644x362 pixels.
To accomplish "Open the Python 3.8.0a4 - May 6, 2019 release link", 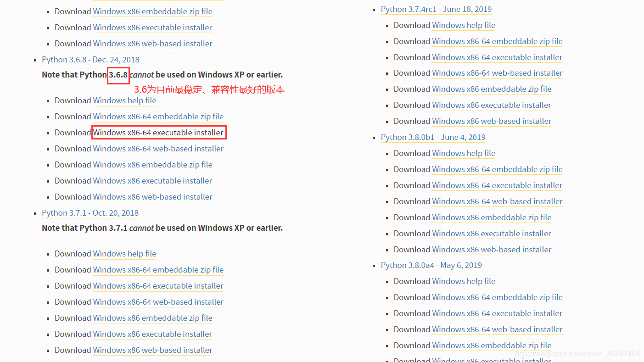I will click(x=431, y=265).
